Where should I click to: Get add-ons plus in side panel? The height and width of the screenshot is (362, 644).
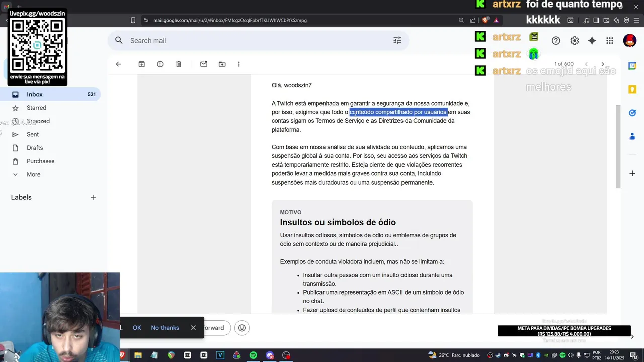click(x=632, y=173)
